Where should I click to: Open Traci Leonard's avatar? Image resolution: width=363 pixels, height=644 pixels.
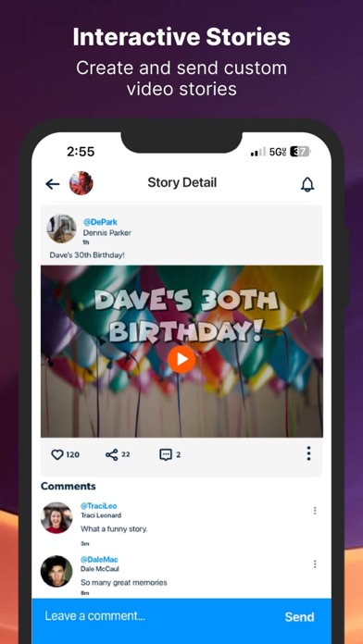coord(56,517)
